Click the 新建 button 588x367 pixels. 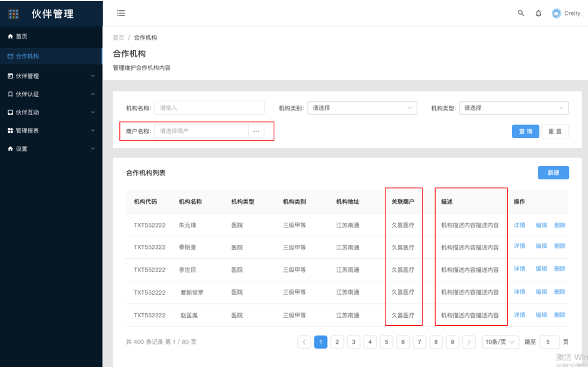pos(553,173)
